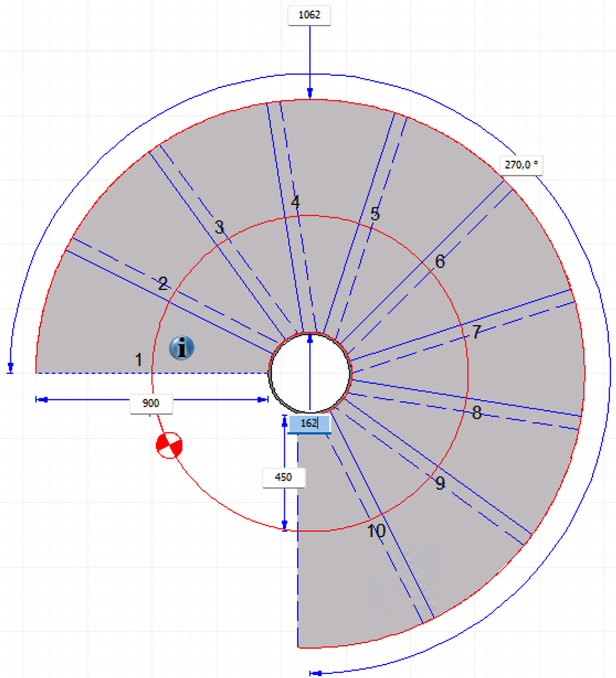Click the 270,0° rotation angle label
The image size is (616, 678).
(521, 165)
